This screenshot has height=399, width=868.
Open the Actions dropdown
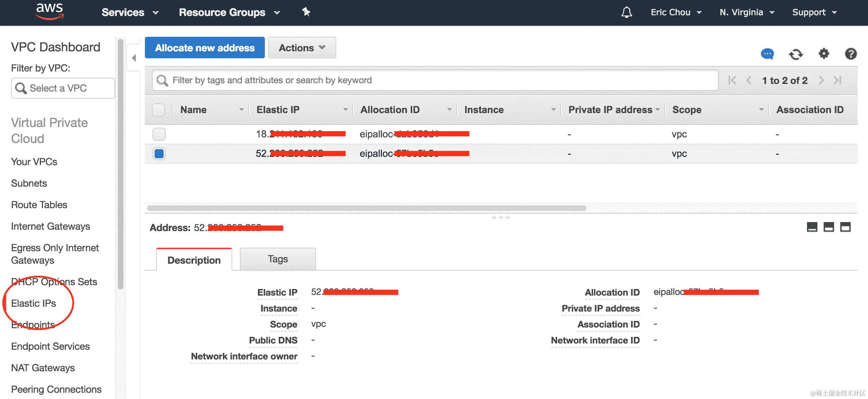coord(302,48)
